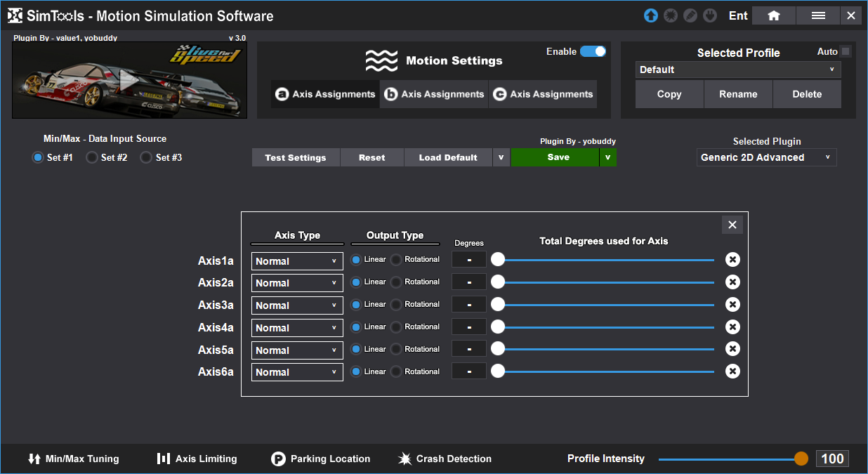Open Axis6a Axis Type dropdown

(297, 372)
